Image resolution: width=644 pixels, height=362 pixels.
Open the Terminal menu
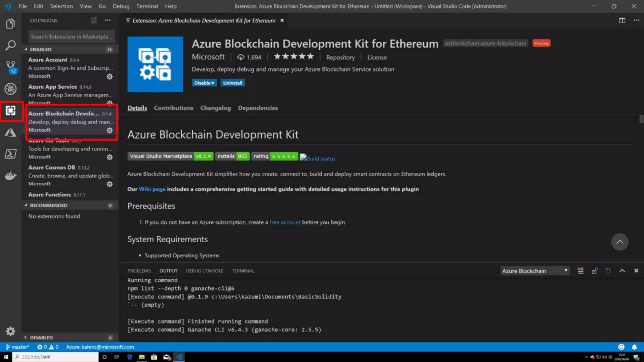tap(147, 6)
